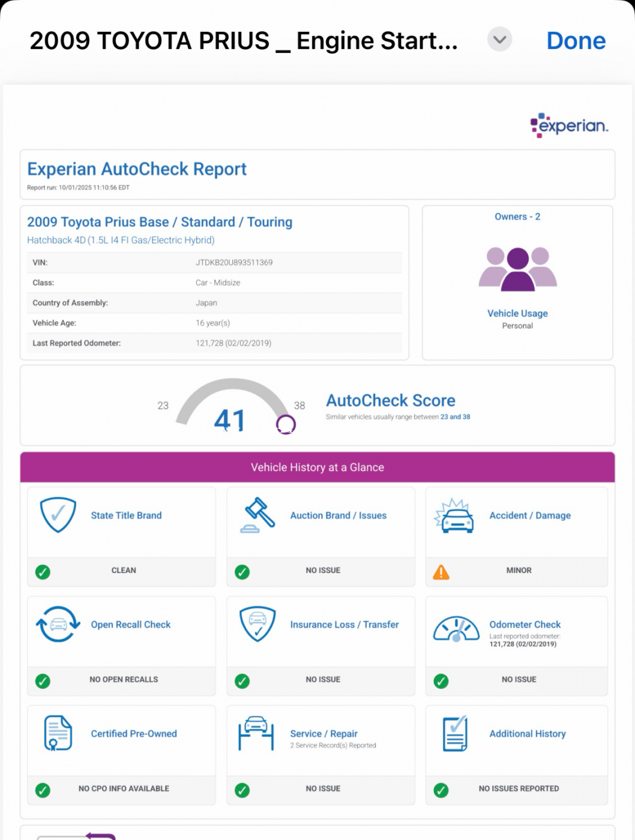Click the Auction Brand gavel icon
This screenshot has height=840, width=635.
[x=257, y=515]
